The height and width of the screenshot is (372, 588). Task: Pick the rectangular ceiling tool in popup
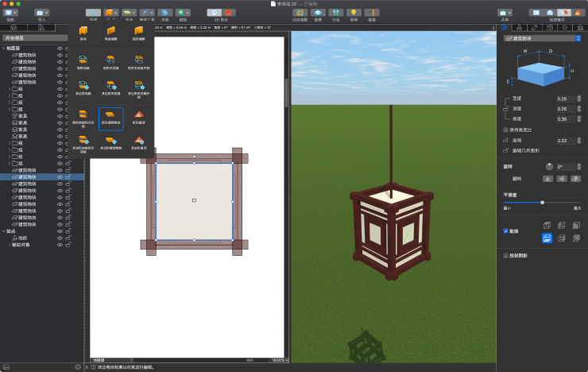[x=111, y=62]
